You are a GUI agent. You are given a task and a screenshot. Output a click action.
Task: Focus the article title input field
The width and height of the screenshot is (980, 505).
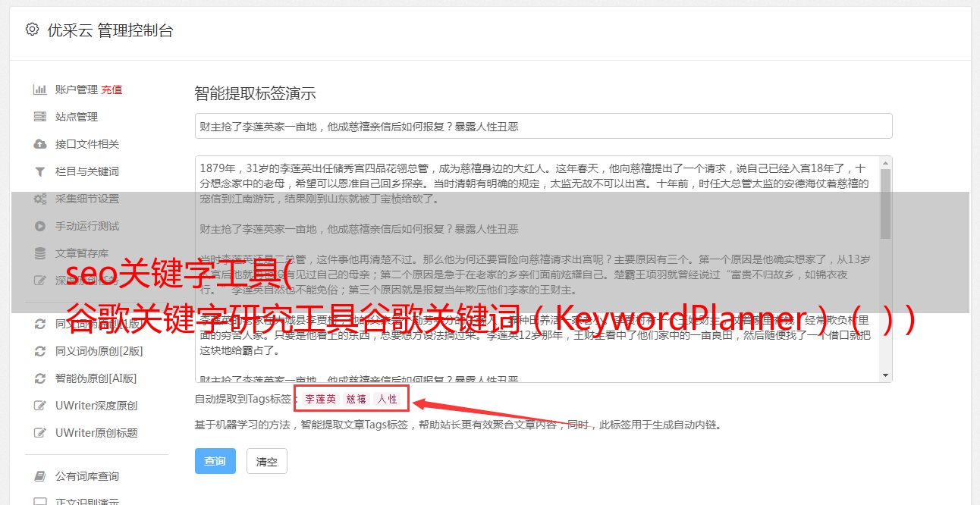543,126
